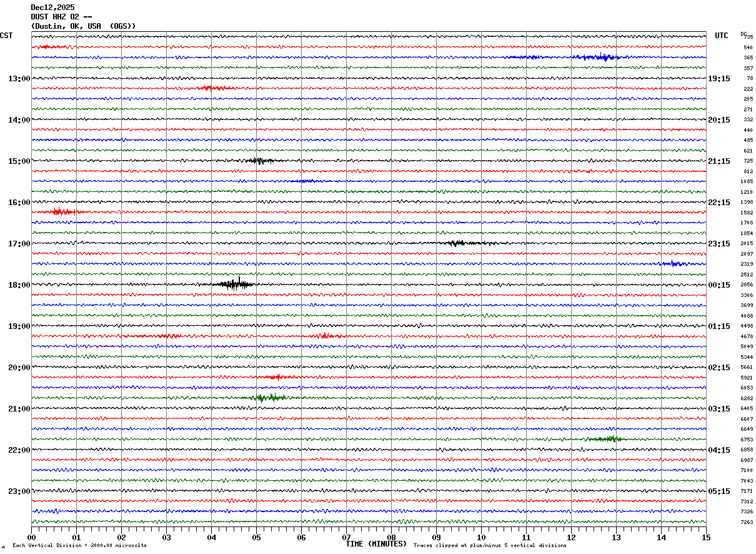Pick the 23:00 CST time label
Image resolution: width=756 pixels, height=554 pixels.
[19, 491]
